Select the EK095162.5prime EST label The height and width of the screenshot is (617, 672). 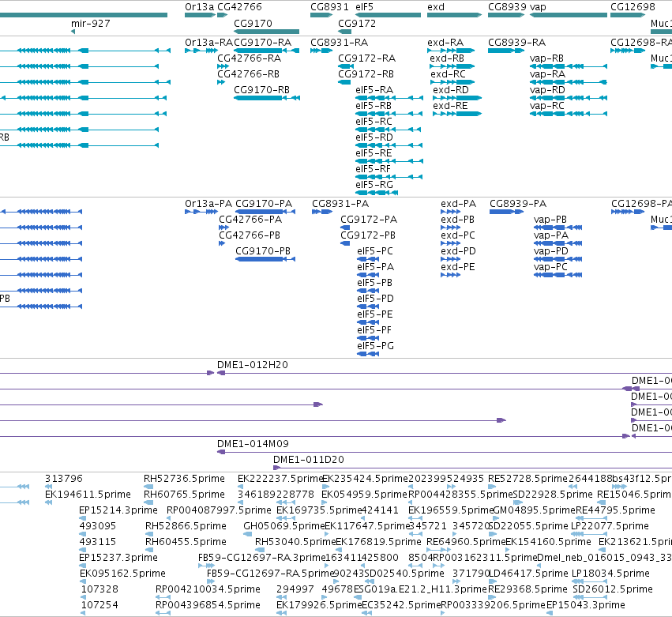pyautogui.click(x=122, y=574)
